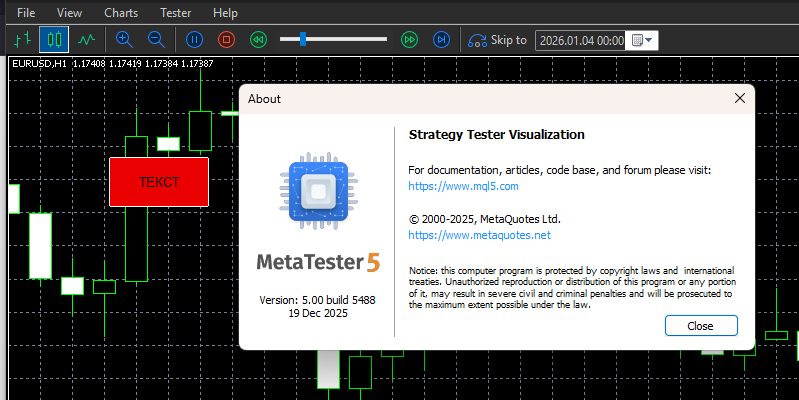
Task: Click the MetaQuotes Ltd. copyright line
Action: click(x=485, y=219)
